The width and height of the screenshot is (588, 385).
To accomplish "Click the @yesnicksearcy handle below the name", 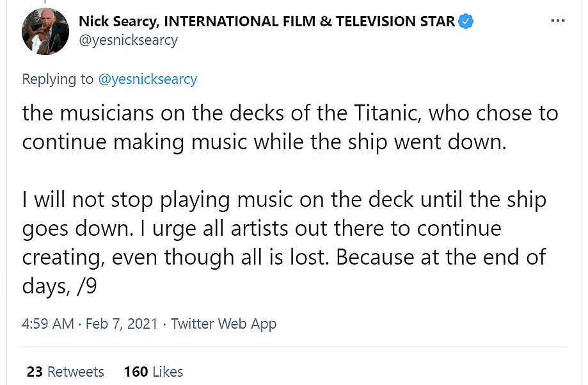I will pyautogui.click(x=128, y=40).
